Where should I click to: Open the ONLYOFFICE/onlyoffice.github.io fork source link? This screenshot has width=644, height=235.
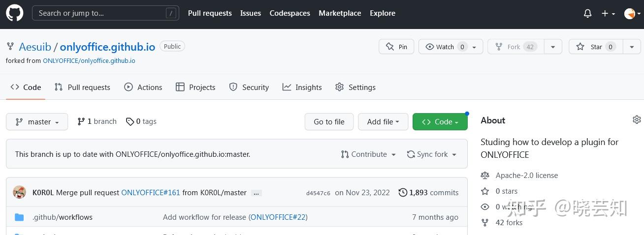coord(89,61)
